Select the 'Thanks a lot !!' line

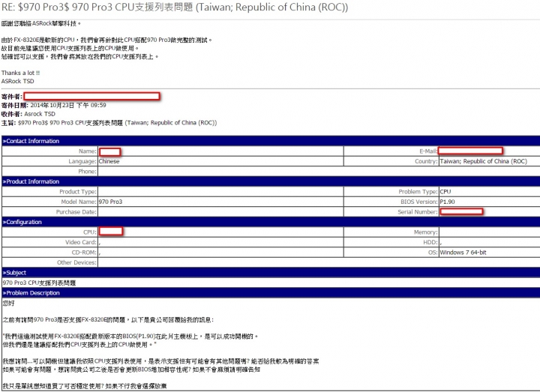point(21,73)
